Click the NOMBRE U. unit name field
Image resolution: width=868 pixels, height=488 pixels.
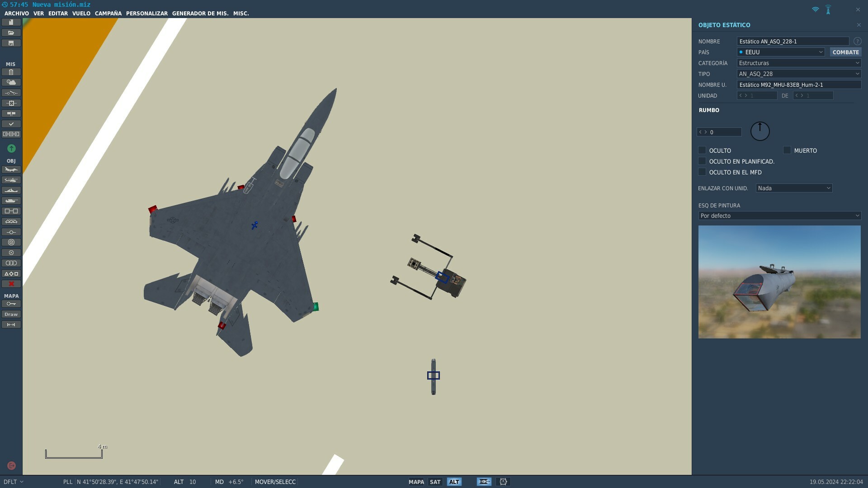pos(799,84)
